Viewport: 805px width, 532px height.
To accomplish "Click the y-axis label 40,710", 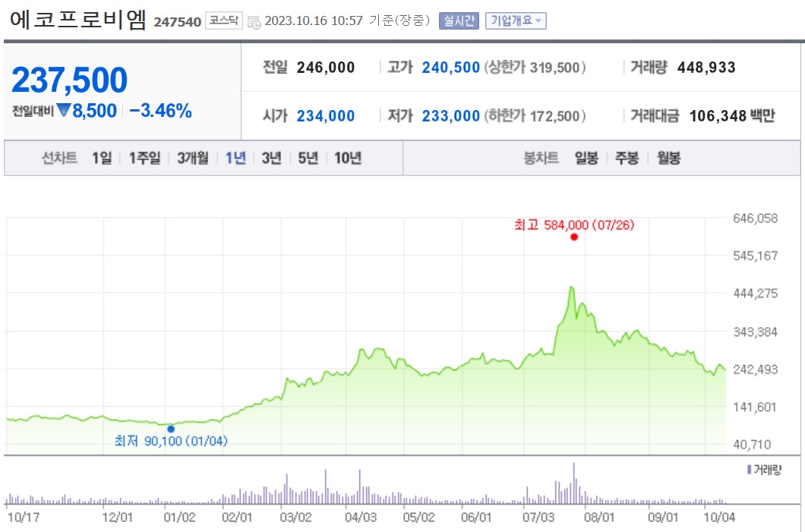I will 752,444.
